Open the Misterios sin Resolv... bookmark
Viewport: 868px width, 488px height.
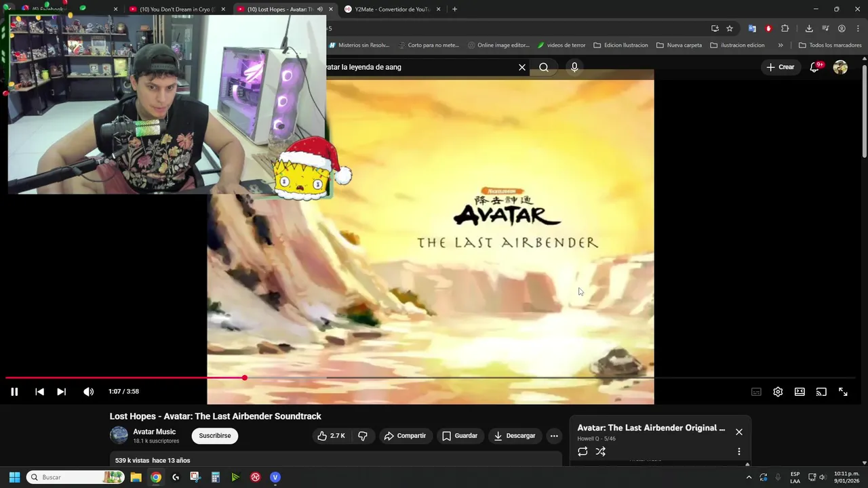click(359, 45)
